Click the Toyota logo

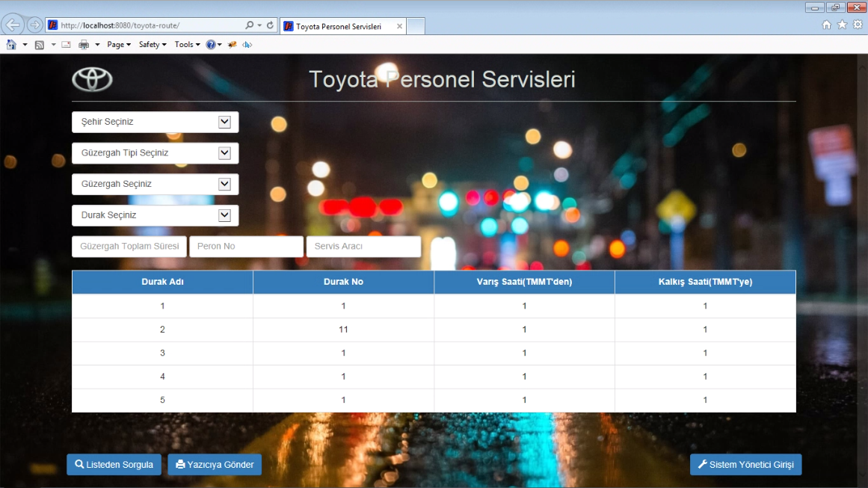93,79
